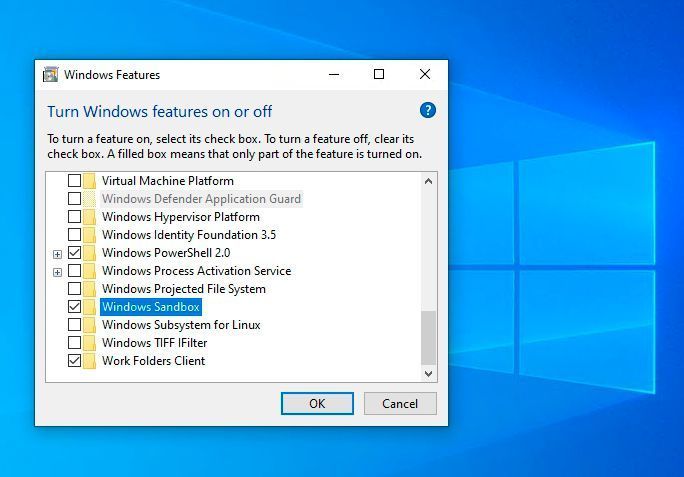The height and width of the screenshot is (477, 684).
Task: Enable the Windows Hypervisor Platform checkbox
Action: [x=75, y=216]
